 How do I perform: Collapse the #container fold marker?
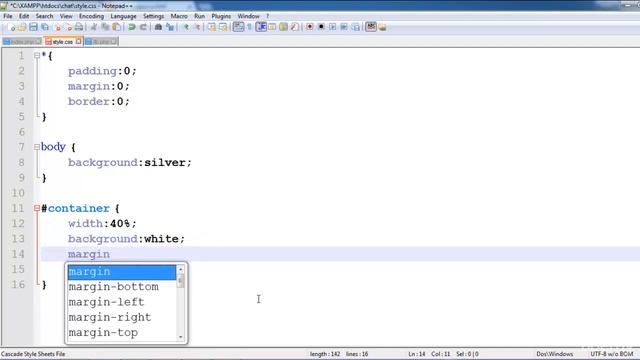point(37,208)
